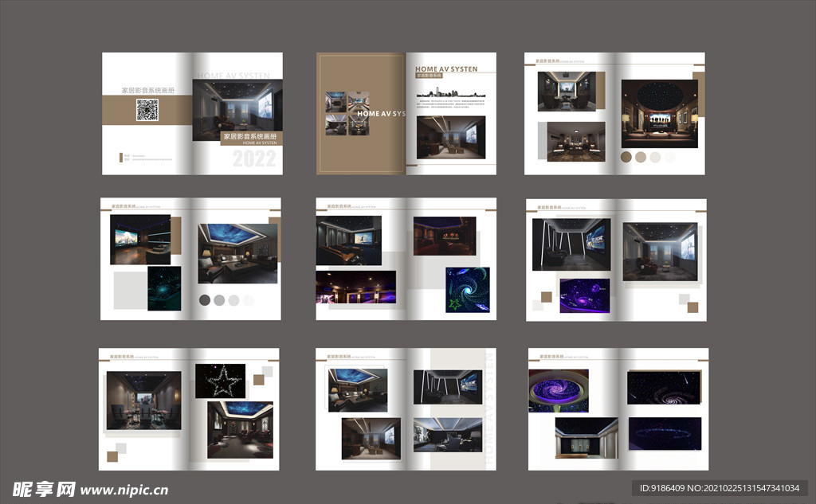Click the bold HOME AV SYSTEN heading
Image resolution: width=816 pixels, height=504 pixels.
pyautogui.click(x=446, y=69)
